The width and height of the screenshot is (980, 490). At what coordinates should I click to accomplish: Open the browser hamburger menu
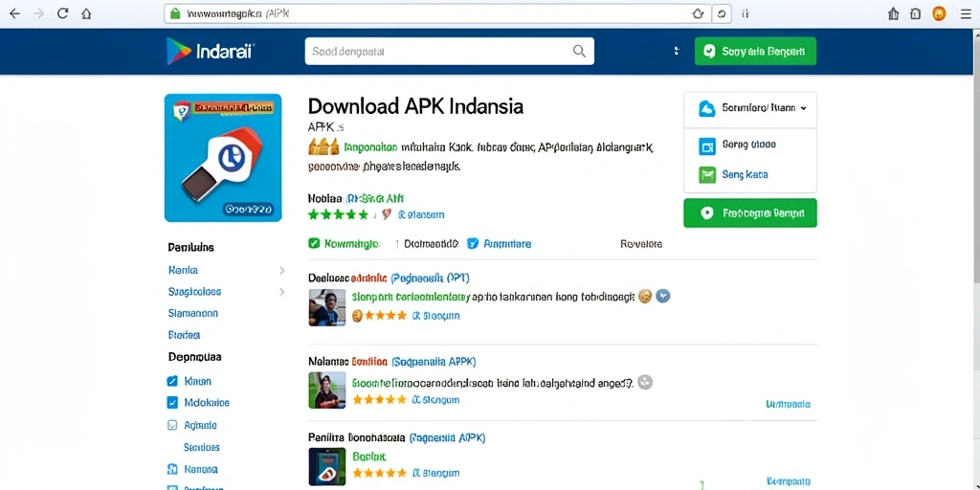click(x=966, y=13)
